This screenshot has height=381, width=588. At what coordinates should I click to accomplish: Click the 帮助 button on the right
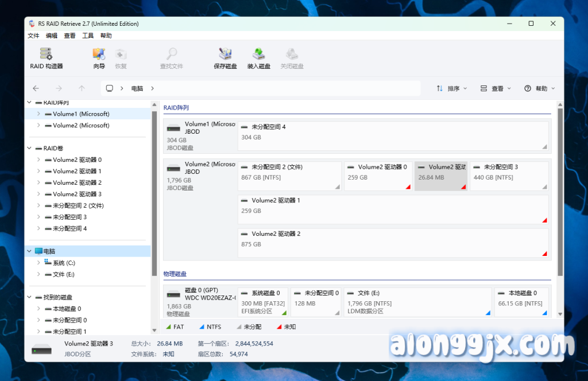click(x=540, y=88)
